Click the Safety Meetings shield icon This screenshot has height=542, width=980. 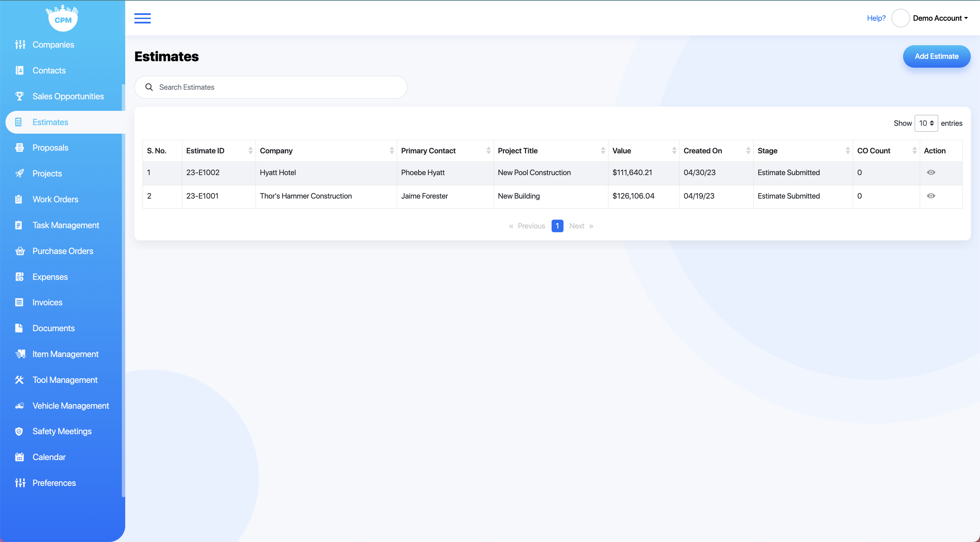[x=19, y=431]
